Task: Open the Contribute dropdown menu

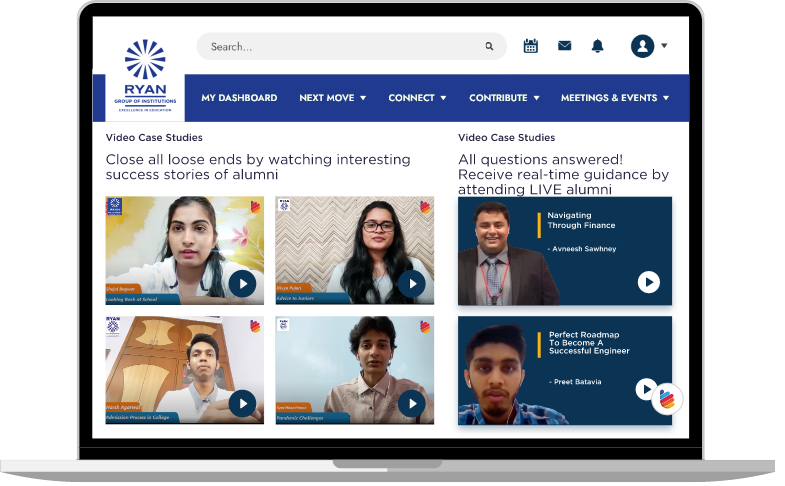Action: pyautogui.click(x=504, y=98)
